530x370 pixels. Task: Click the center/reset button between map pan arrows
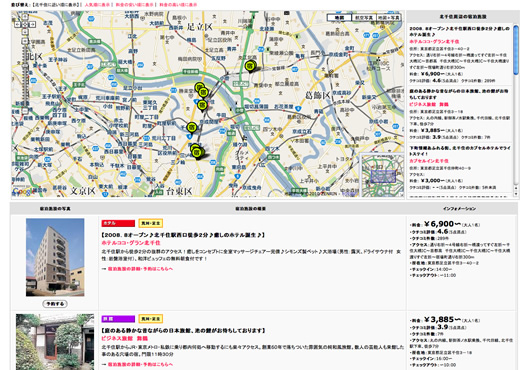(x=25, y=24)
